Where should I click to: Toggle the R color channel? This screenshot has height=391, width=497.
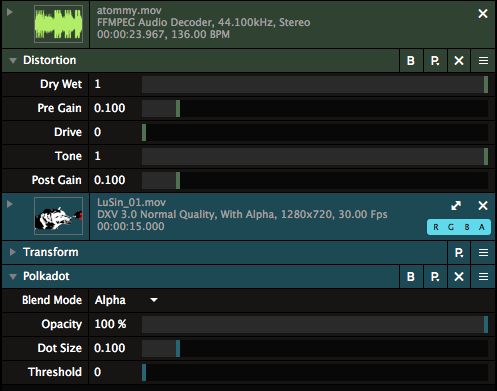[x=436, y=227]
